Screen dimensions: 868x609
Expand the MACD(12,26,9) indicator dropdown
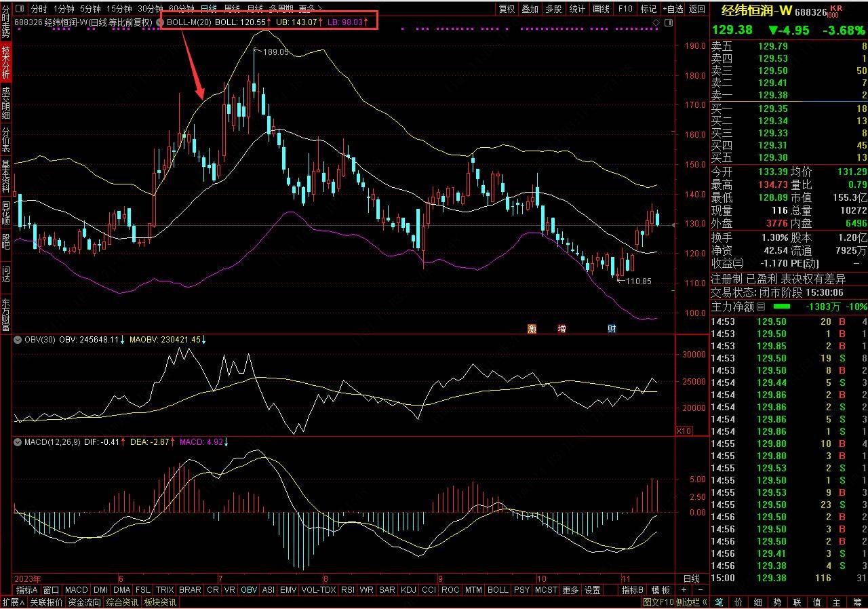[x=18, y=442]
